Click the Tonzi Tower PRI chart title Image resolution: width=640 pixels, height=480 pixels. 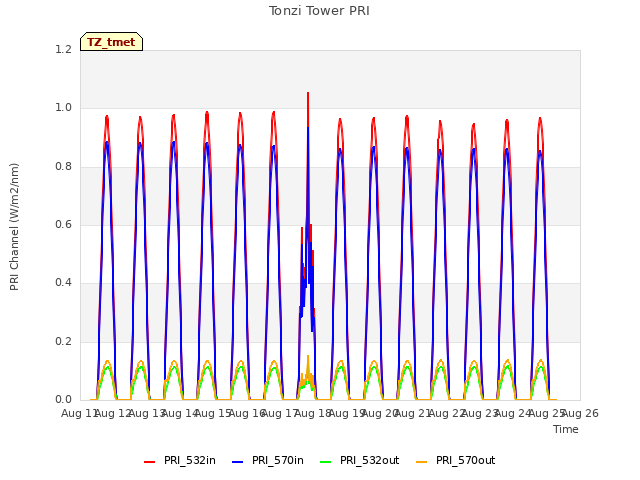[319, 11]
